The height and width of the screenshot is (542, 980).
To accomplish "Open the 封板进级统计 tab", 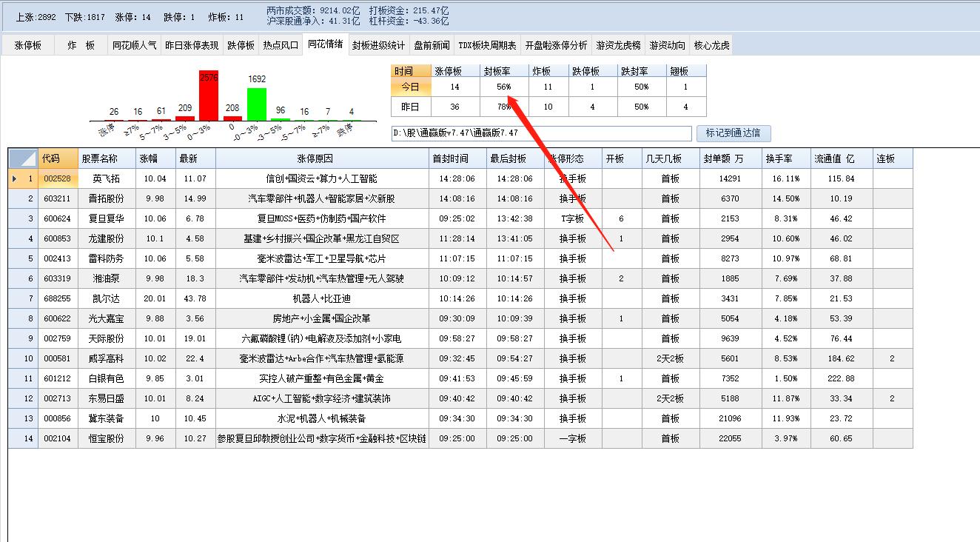I will click(x=379, y=44).
